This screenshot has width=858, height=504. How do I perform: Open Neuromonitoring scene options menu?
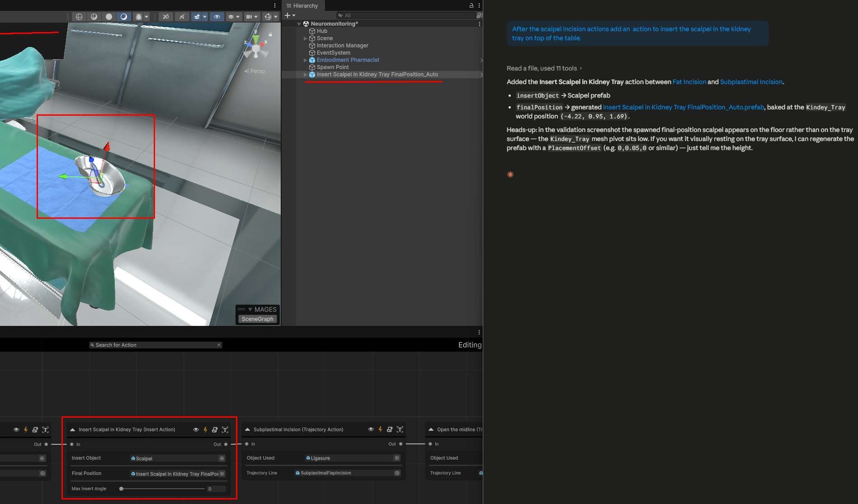pyautogui.click(x=479, y=24)
